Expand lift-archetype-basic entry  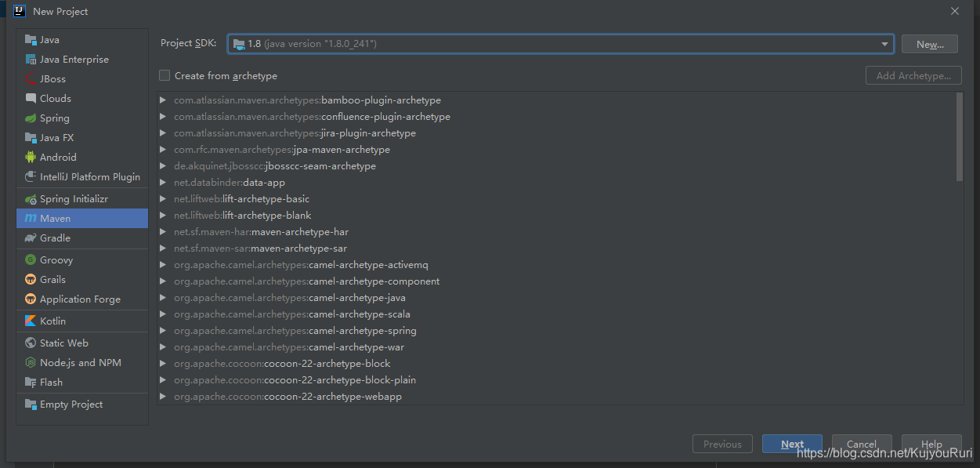163,199
